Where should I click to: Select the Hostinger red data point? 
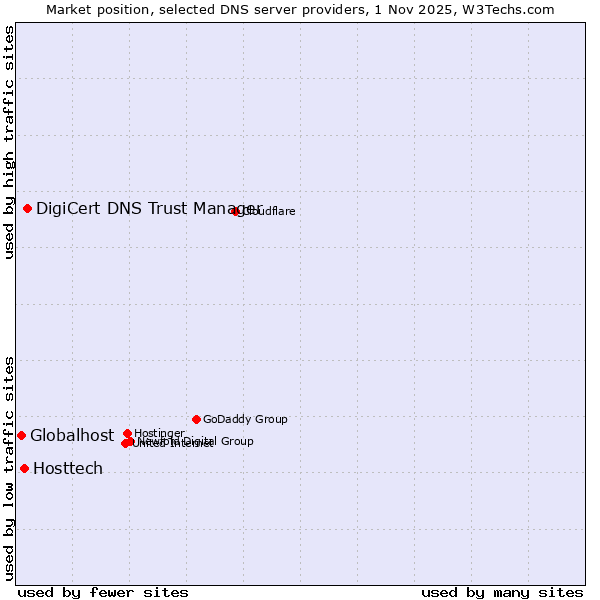(x=128, y=433)
